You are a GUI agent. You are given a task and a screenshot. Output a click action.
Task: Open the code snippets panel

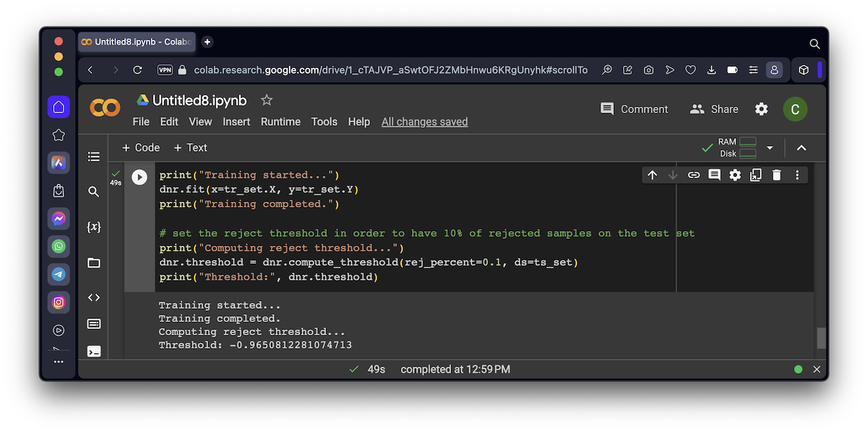pyautogui.click(x=94, y=298)
